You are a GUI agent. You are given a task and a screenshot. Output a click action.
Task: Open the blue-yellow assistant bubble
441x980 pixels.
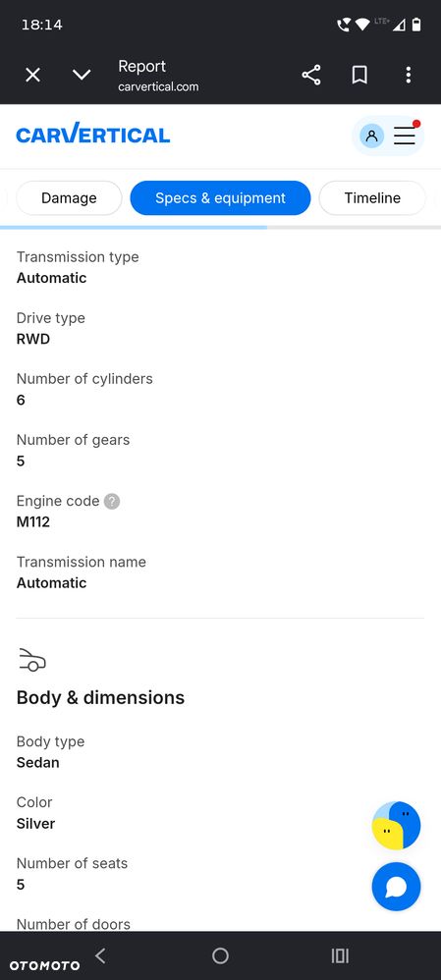397,825
